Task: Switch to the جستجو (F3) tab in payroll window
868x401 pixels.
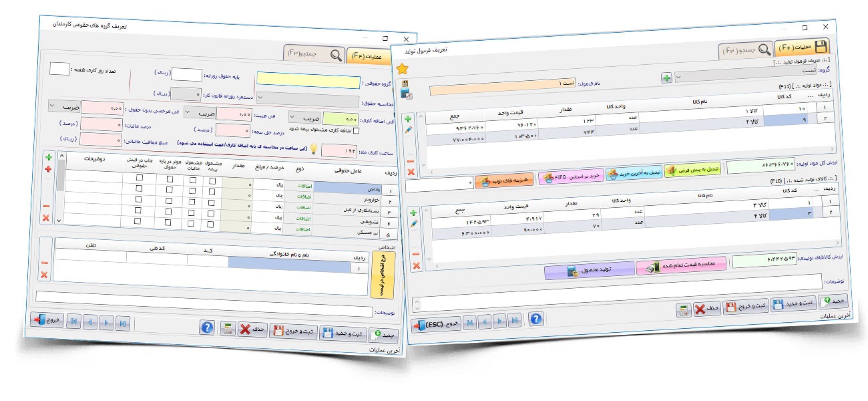Action: point(314,54)
